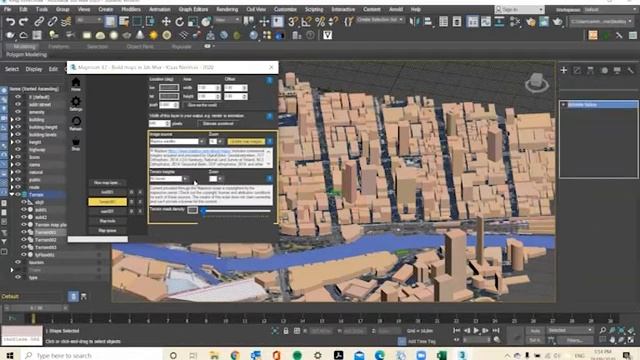Screen dimensions: 640x360
Task: Toggle eye icon of 'type' layer
Action: (18, 277)
